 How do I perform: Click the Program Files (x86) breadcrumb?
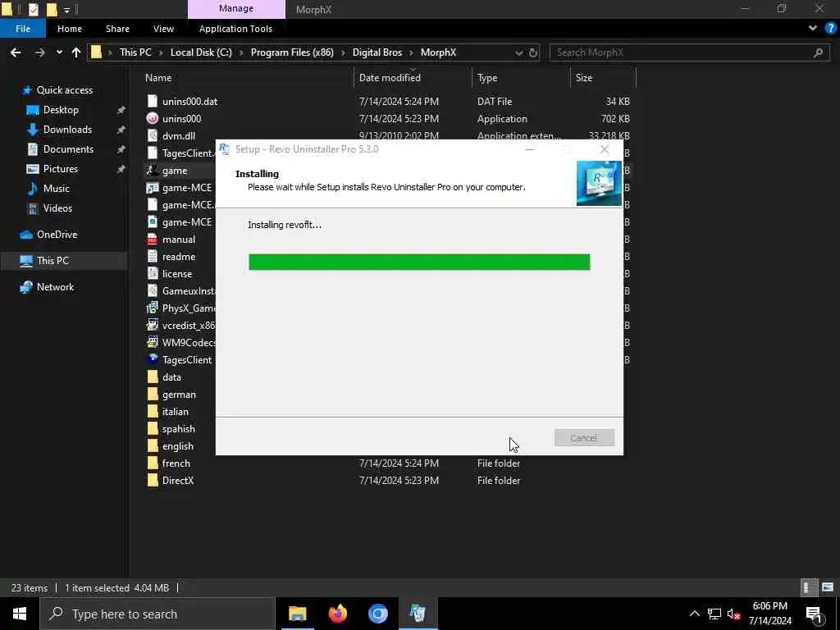(x=292, y=52)
